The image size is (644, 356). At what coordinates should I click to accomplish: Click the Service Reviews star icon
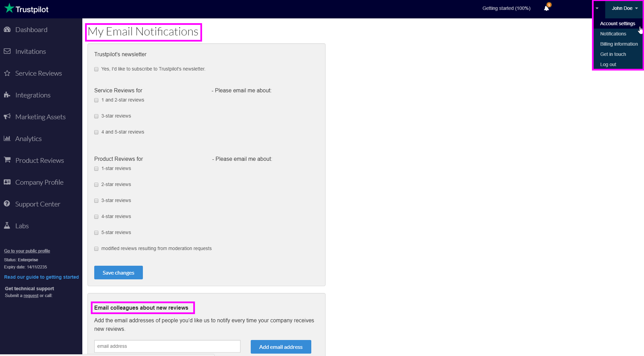pyautogui.click(x=7, y=73)
